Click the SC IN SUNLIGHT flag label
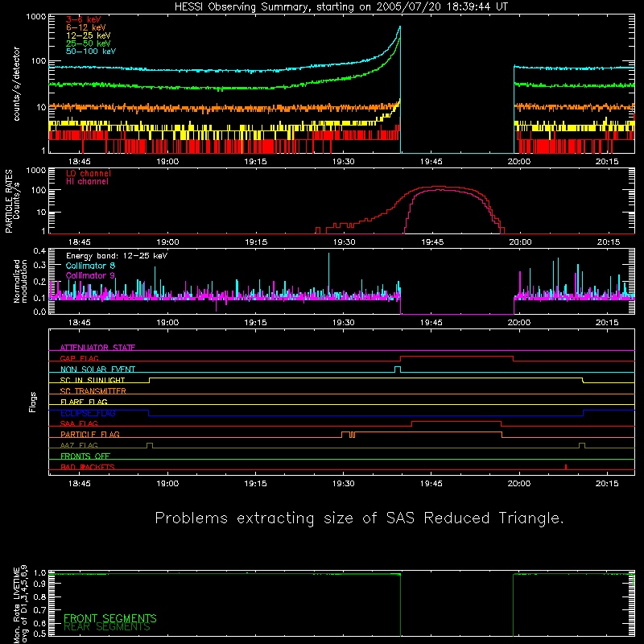The width and height of the screenshot is (644, 644). click(x=93, y=380)
